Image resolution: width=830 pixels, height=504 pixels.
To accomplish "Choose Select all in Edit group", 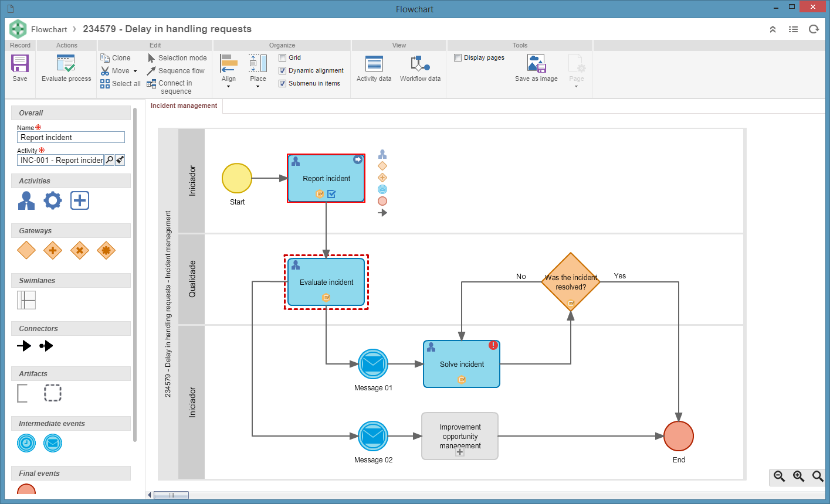I will [x=120, y=84].
